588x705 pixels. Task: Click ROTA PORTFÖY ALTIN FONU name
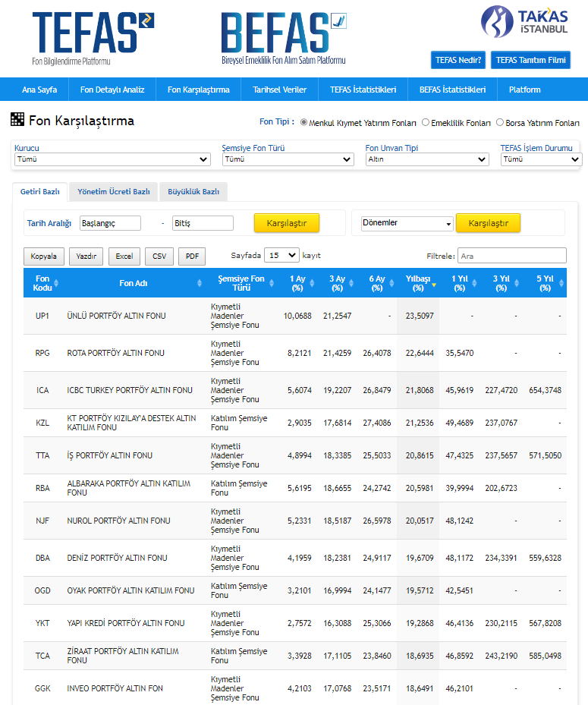coord(116,353)
